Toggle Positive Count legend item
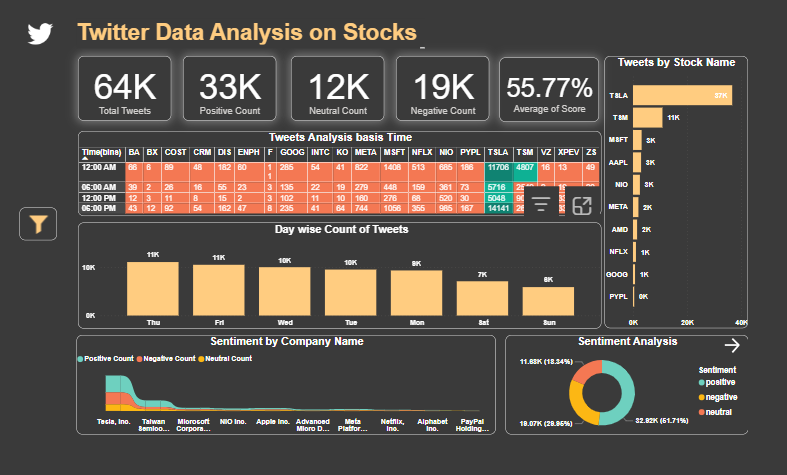The height and width of the screenshot is (475, 787). [108, 358]
